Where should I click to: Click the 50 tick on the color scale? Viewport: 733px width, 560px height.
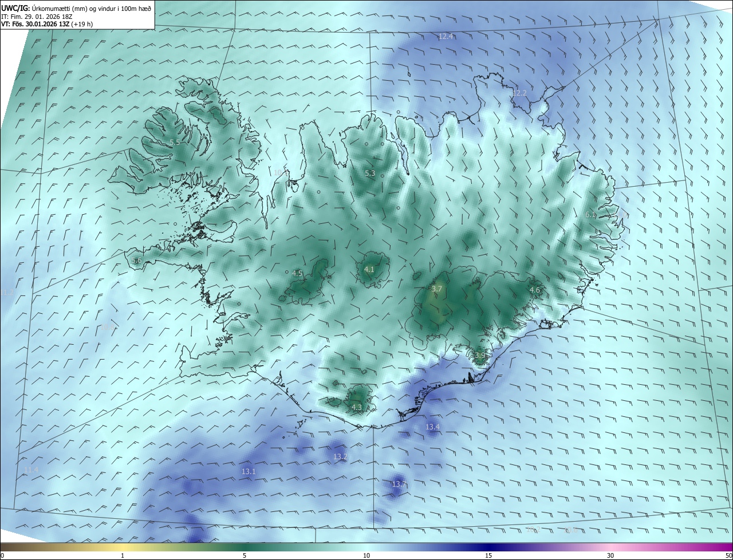(x=728, y=555)
